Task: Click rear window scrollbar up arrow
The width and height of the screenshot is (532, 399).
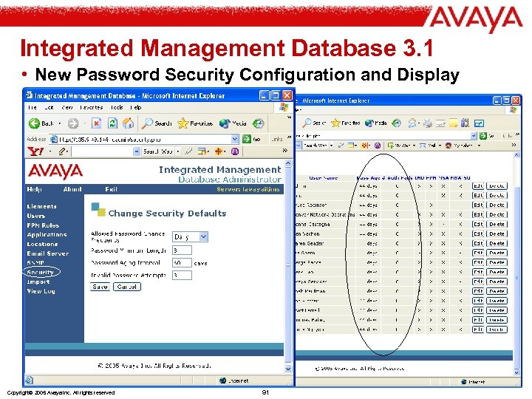Action: pos(516,154)
